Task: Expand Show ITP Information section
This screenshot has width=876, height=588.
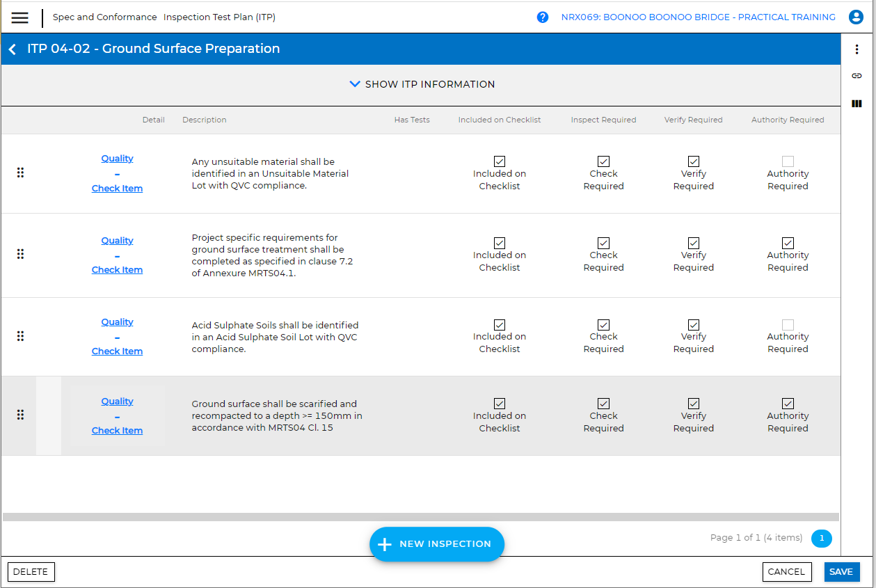Action: click(421, 84)
